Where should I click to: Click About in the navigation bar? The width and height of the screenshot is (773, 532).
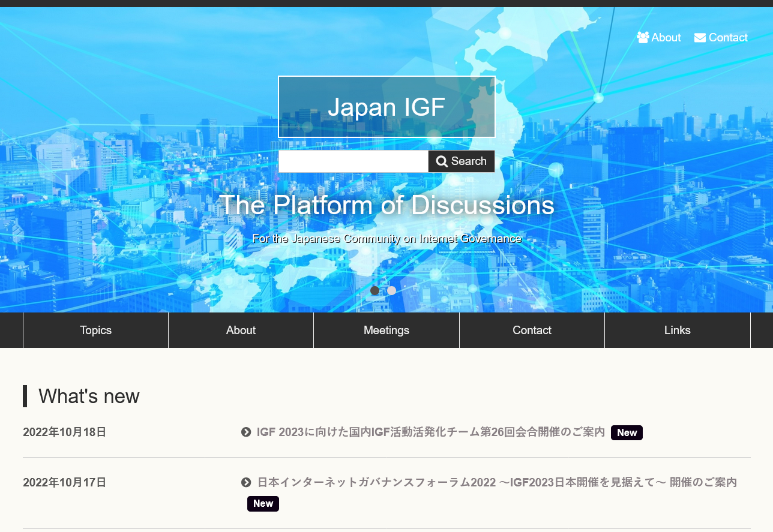click(241, 330)
